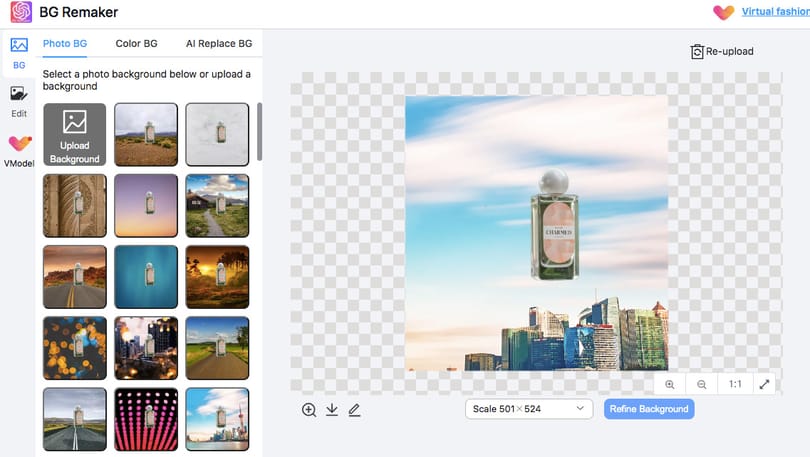
Task: Click the Refine Background button
Action: pyautogui.click(x=649, y=409)
